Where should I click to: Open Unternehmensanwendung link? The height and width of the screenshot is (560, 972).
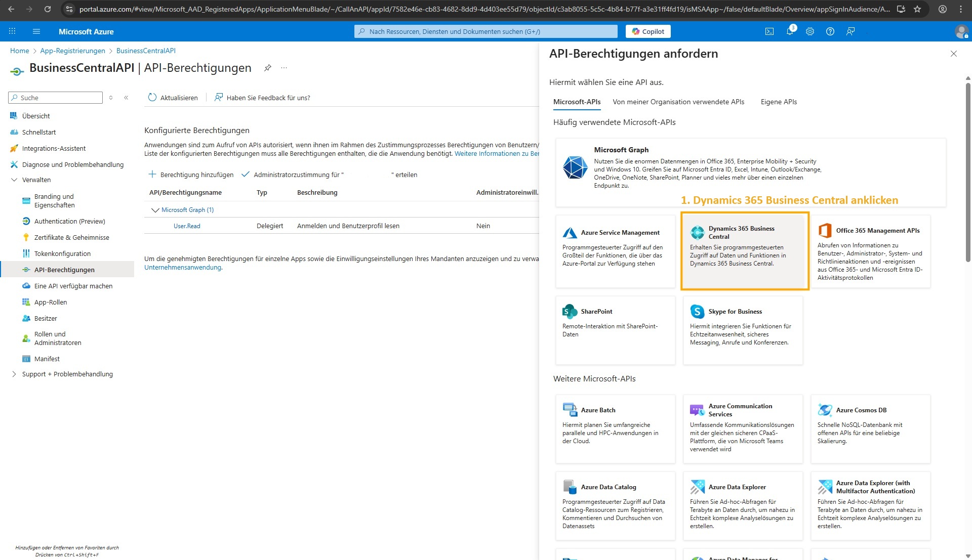pos(183,268)
